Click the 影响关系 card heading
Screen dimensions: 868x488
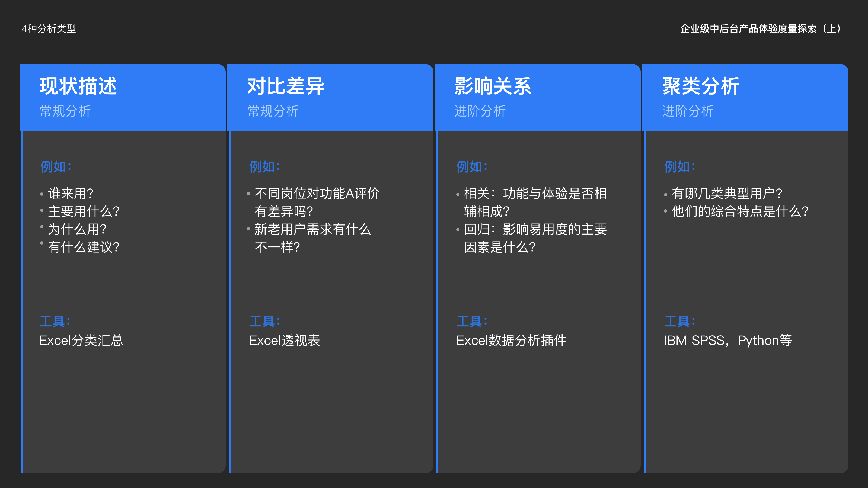(x=493, y=86)
